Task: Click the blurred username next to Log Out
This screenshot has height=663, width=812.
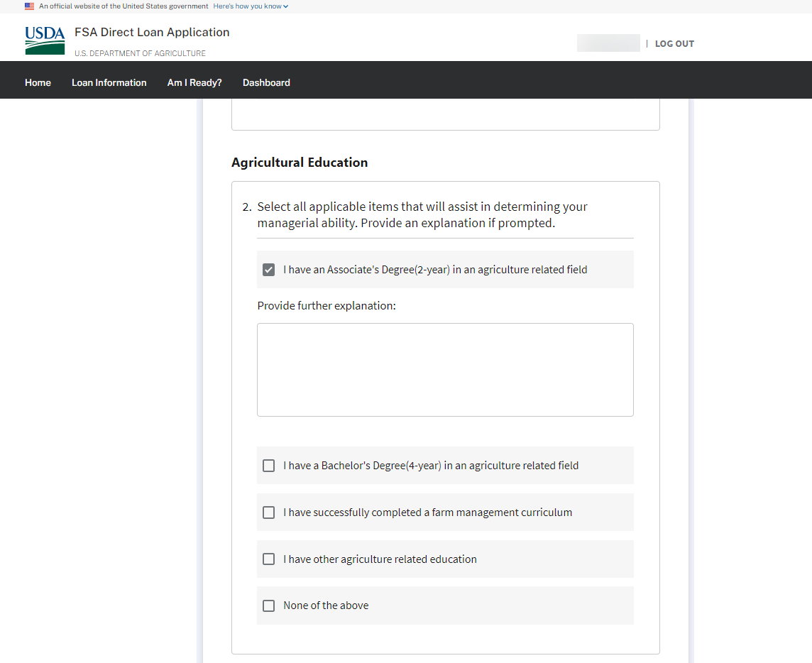Action: pos(608,43)
